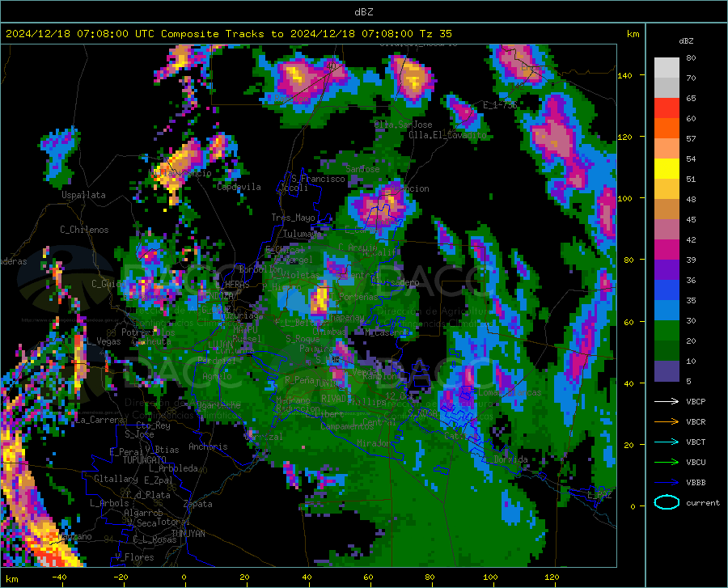The image size is (728, 588).
Task: Click the 'VBCP' legend label
Action: point(696,401)
